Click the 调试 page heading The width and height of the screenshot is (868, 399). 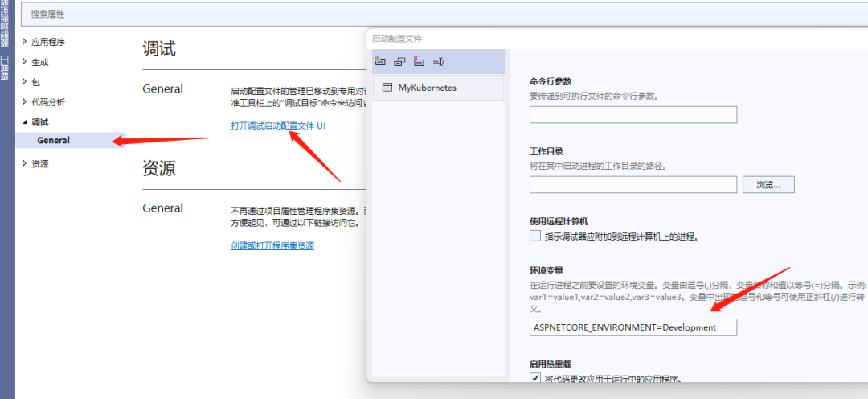pyautogui.click(x=159, y=49)
